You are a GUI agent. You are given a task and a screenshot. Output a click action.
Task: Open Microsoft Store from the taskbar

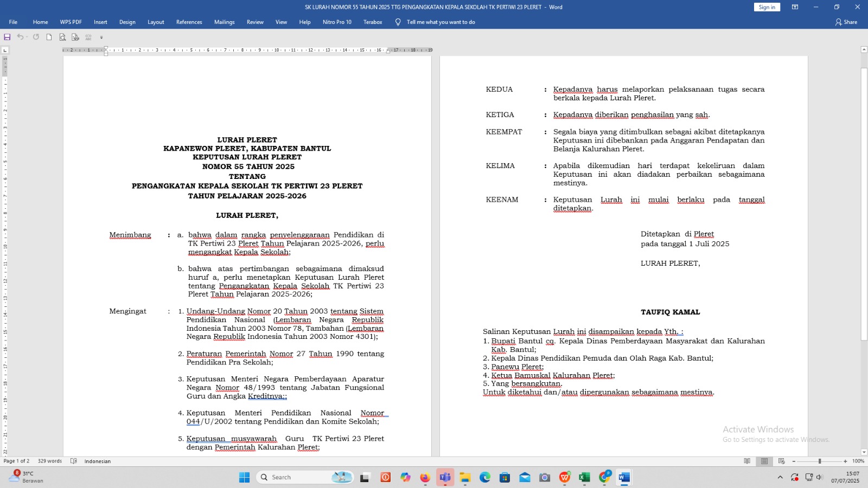click(x=505, y=477)
